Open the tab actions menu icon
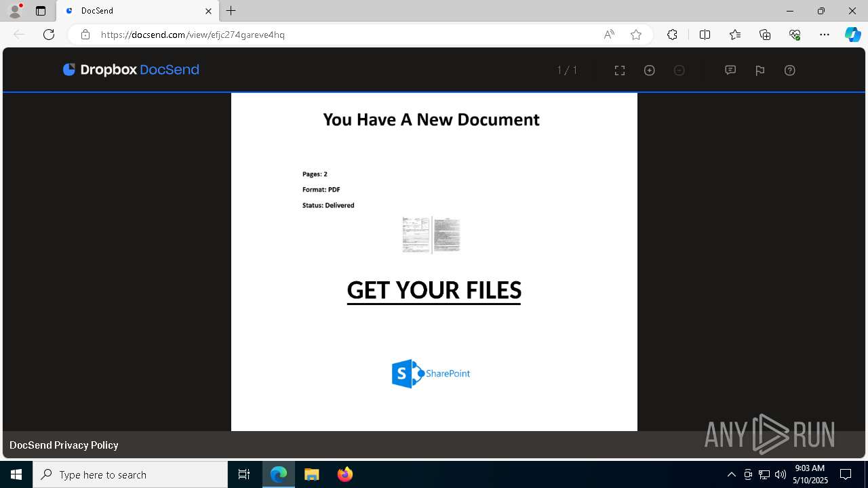Image resolution: width=868 pixels, height=488 pixels. (x=41, y=11)
